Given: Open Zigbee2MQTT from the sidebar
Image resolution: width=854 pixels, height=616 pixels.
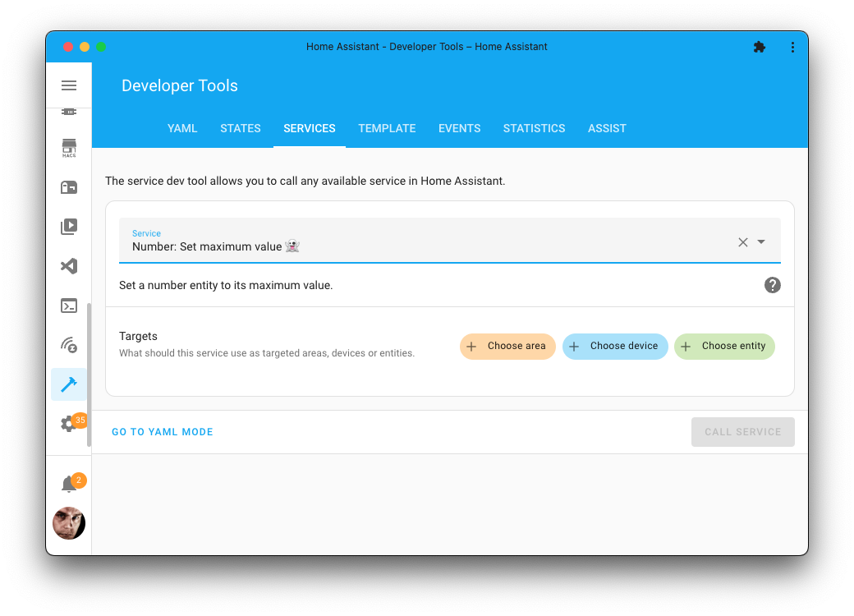Looking at the screenshot, I should click(69, 345).
